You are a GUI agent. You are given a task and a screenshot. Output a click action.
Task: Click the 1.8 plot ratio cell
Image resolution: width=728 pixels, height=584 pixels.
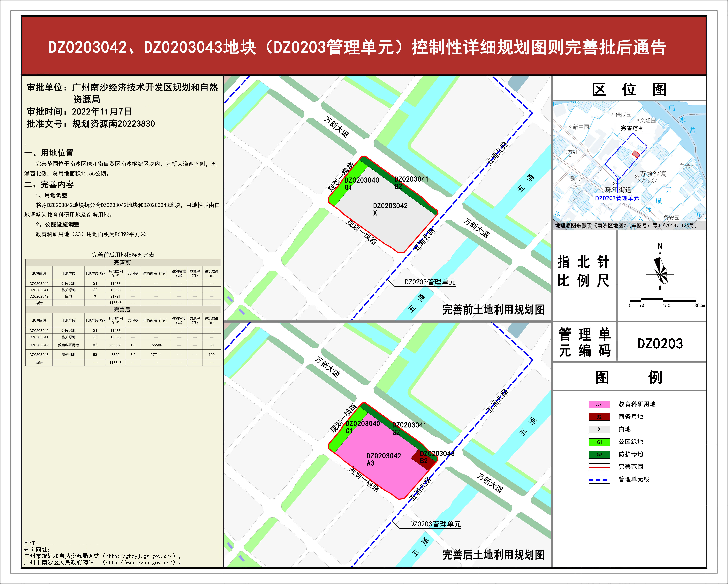pos(133,345)
